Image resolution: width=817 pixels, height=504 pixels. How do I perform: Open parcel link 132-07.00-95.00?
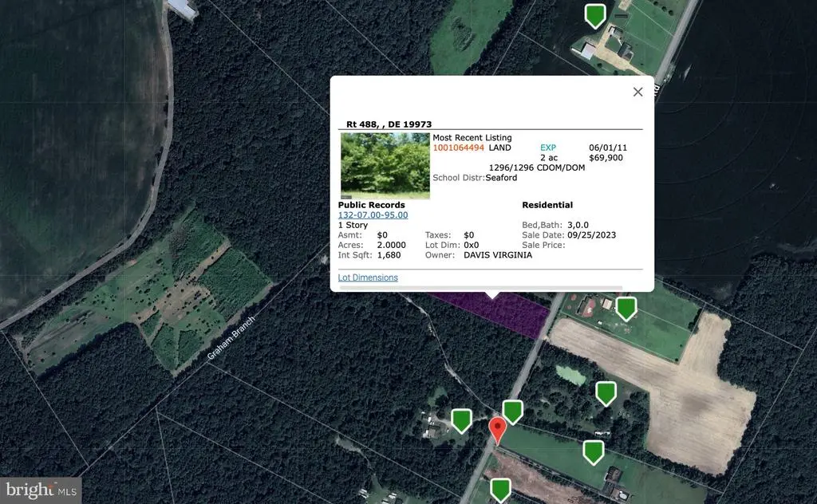[373, 215]
